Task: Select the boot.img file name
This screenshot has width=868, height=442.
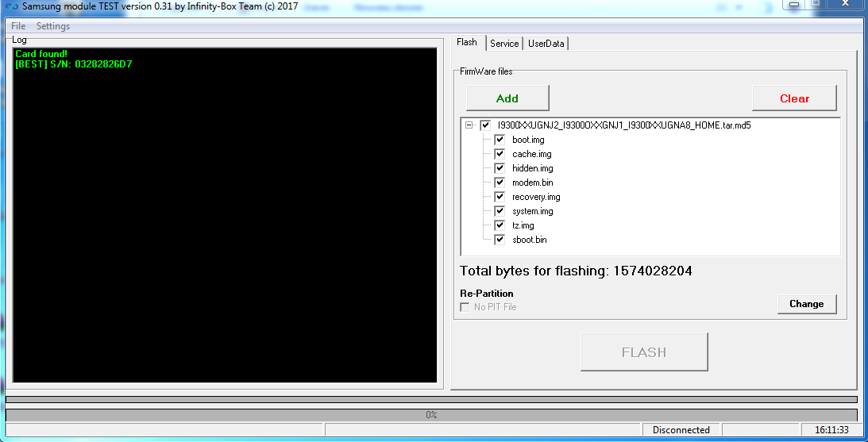Action: point(528,140)
